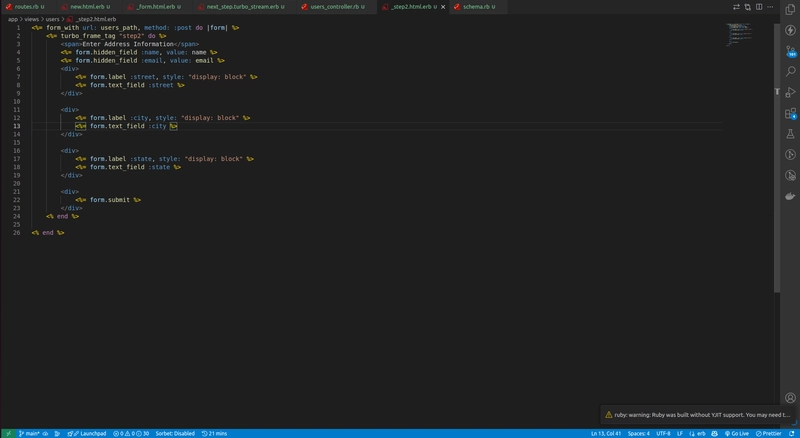Click the Launchpad status bar item
This screenshot has height=438, width=800.
[x=87, y=433]
